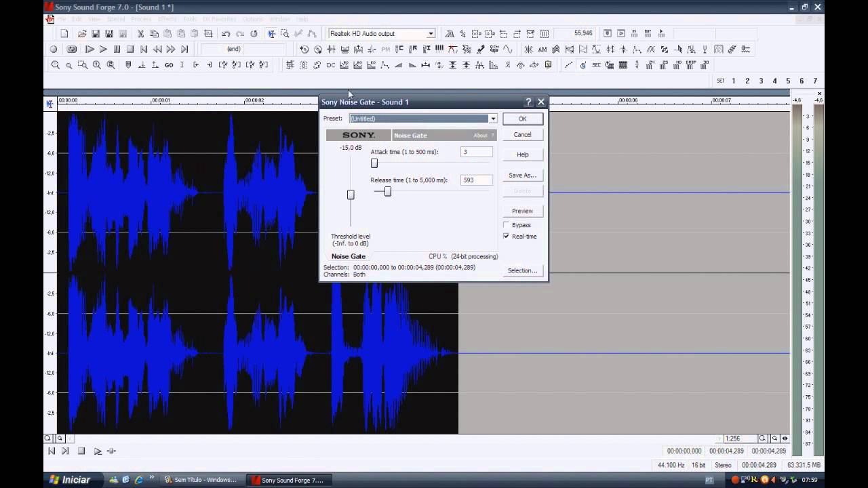Click the Selection... button
This screenshot has width=868, height=488.
[522, 270]
